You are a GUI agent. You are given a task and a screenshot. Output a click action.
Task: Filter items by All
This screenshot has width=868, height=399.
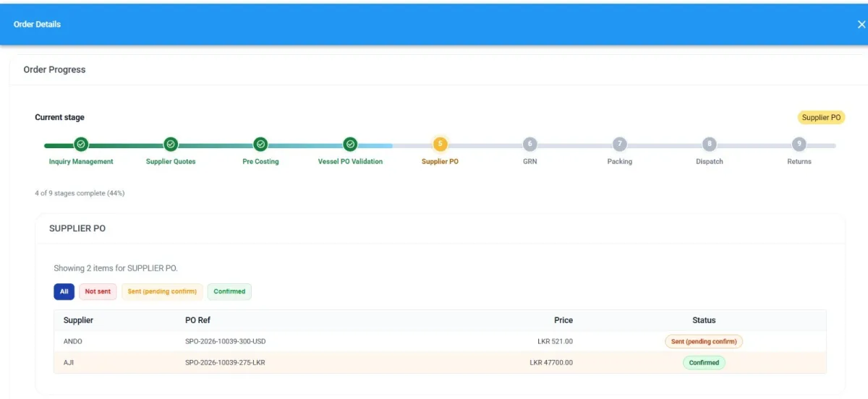tap(64, 291)
